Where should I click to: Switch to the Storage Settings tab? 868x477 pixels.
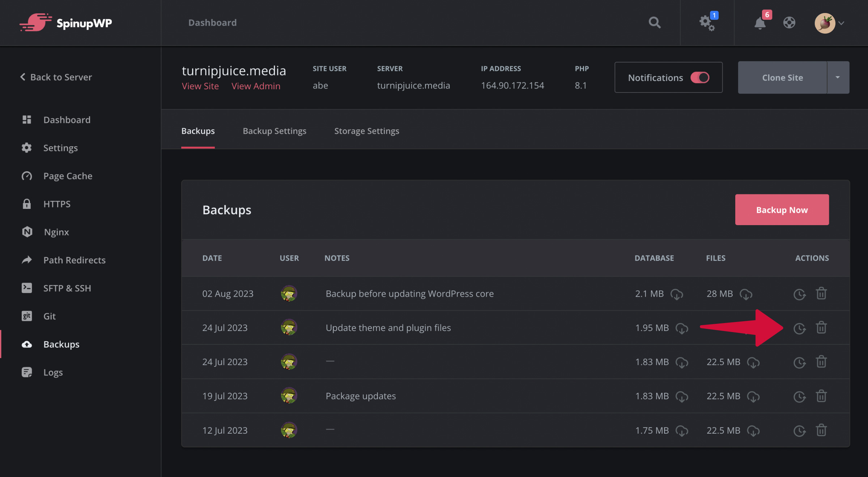tap(366, 131)
